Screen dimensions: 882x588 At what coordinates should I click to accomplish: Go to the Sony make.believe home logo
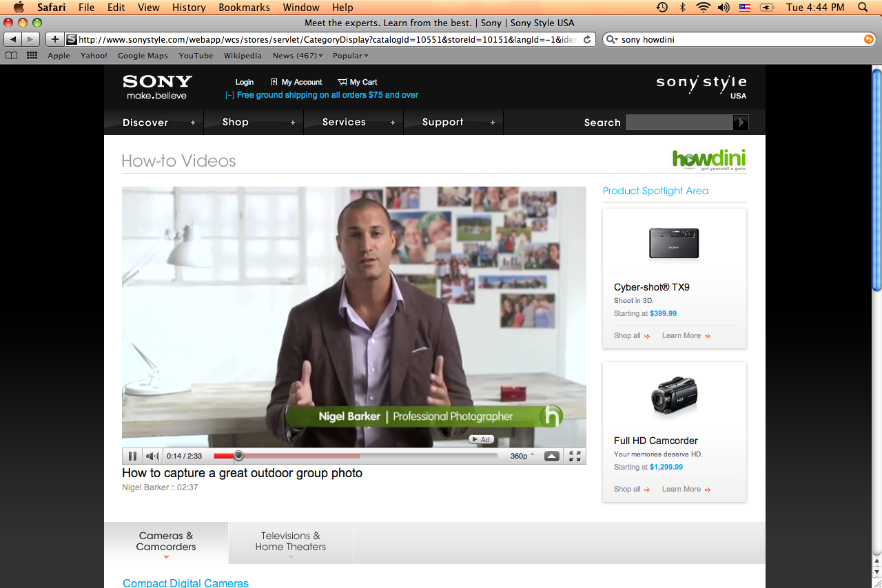point(157,87)
